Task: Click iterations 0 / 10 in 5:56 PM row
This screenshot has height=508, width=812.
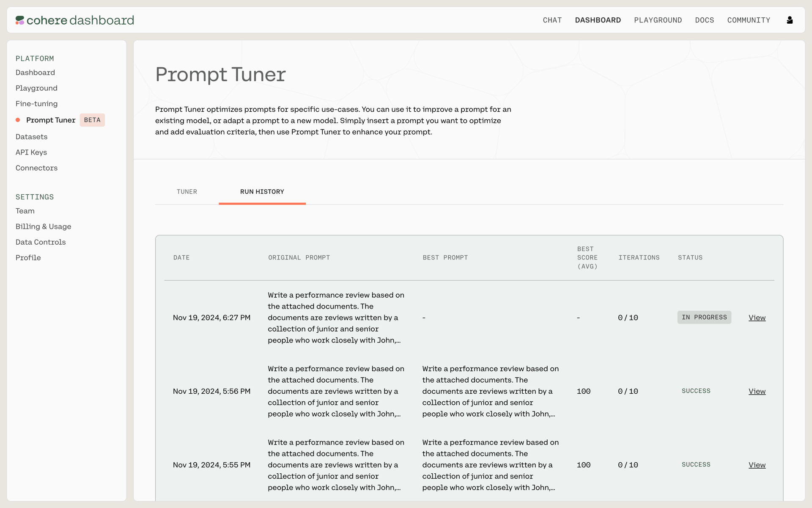Action: point(628,391)
